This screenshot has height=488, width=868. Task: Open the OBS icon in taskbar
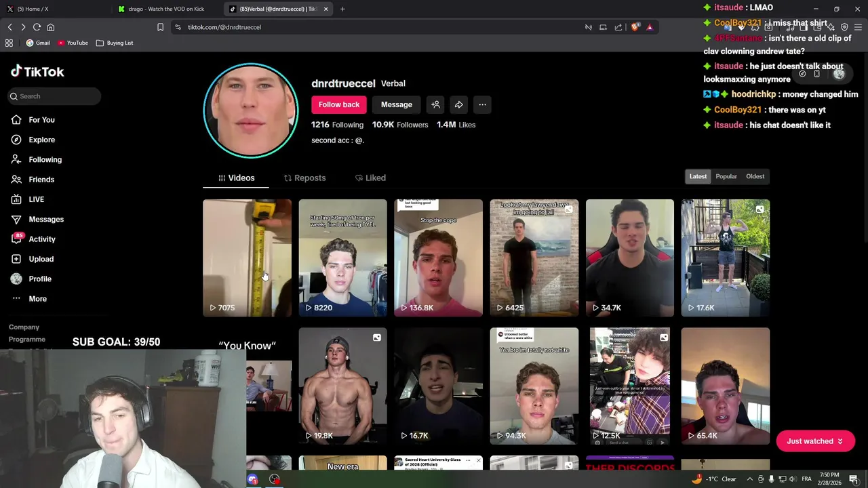[x=275, y=479]
